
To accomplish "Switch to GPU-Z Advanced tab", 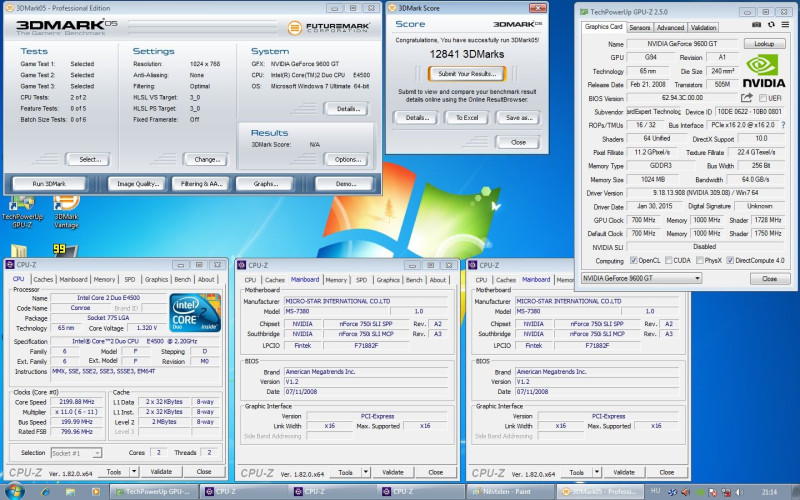I will click(670, 28).
